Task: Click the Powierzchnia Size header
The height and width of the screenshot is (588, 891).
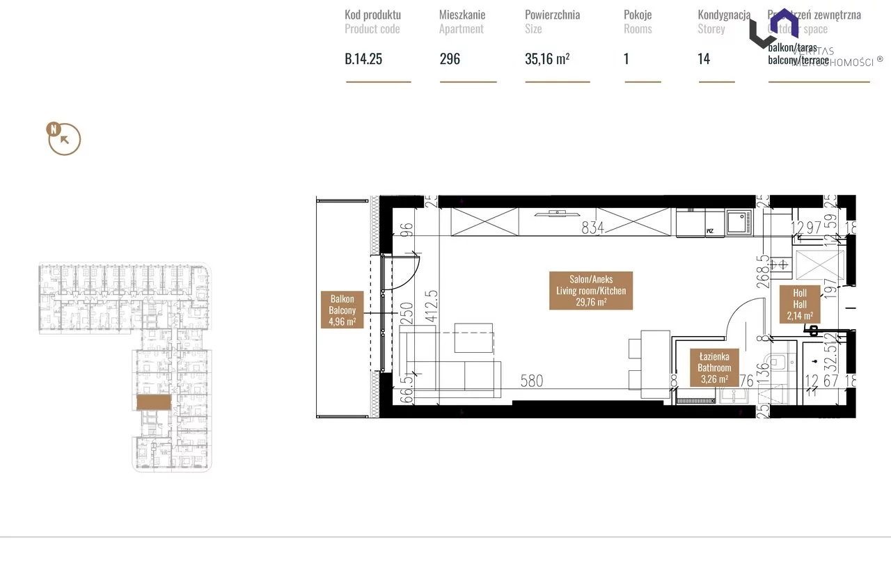Action: coord(552,22)
